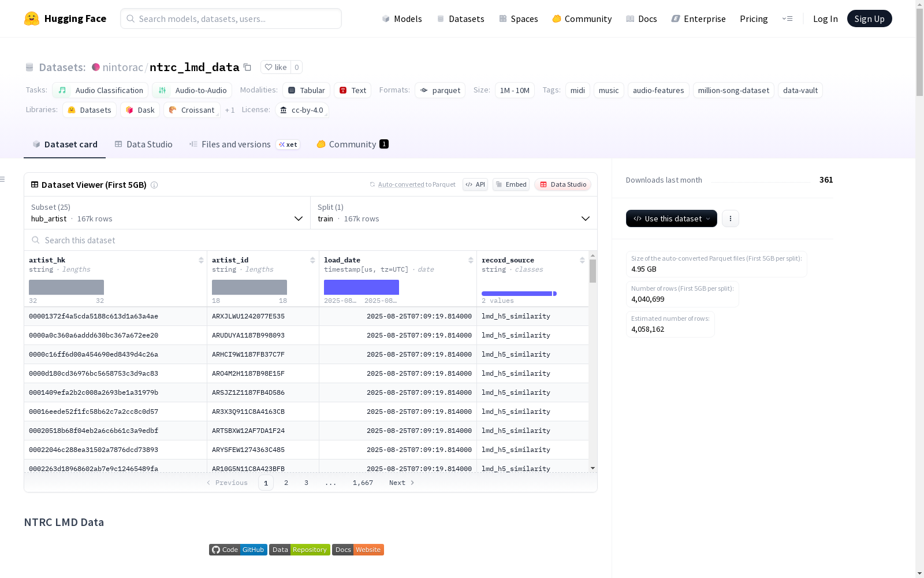Filter by Audio-to-Audio task tag

tap(192, 90)
